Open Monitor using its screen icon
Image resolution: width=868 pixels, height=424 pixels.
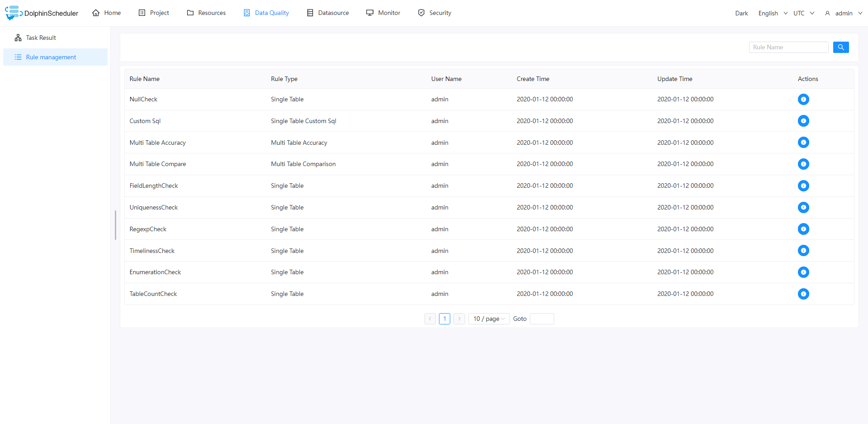point(370,13)
